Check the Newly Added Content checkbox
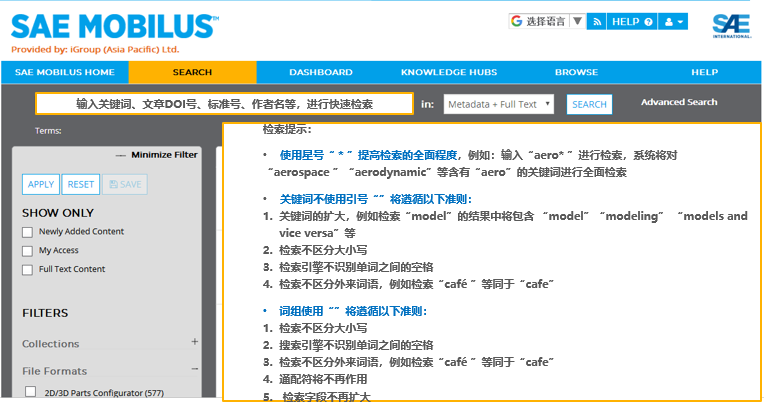The width and height of the screenshot is (764, 404). (29, 232)
